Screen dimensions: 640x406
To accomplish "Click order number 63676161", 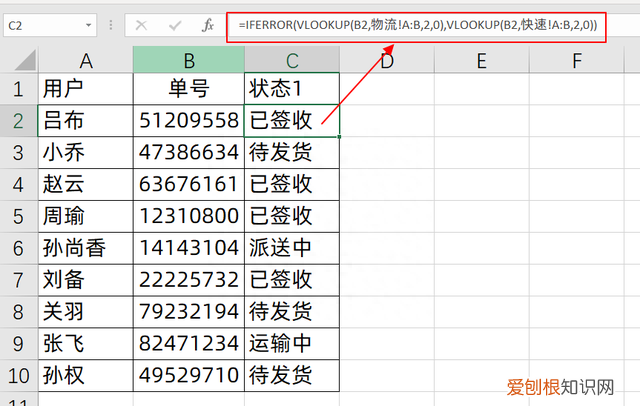I will [189, 184].
